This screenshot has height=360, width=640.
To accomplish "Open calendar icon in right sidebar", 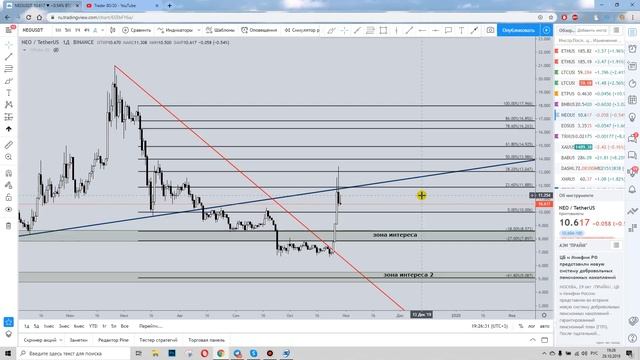I will click(x=632, y=100).
